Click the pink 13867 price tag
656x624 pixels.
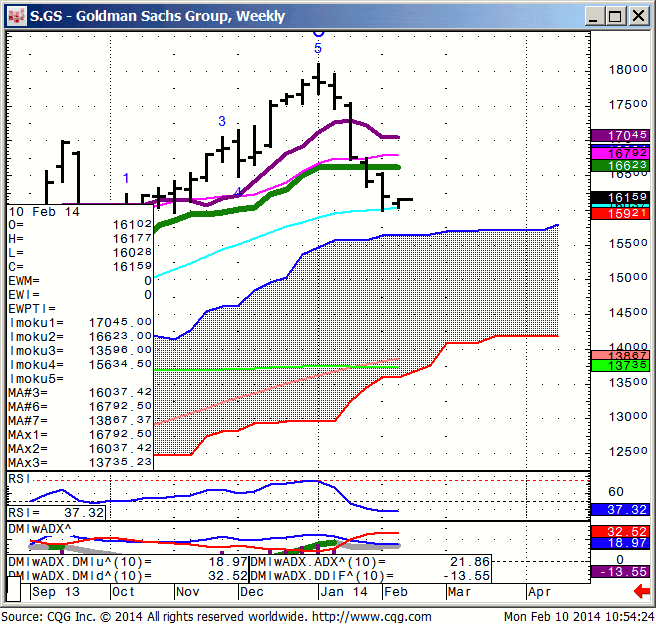[x=620, y=355]
